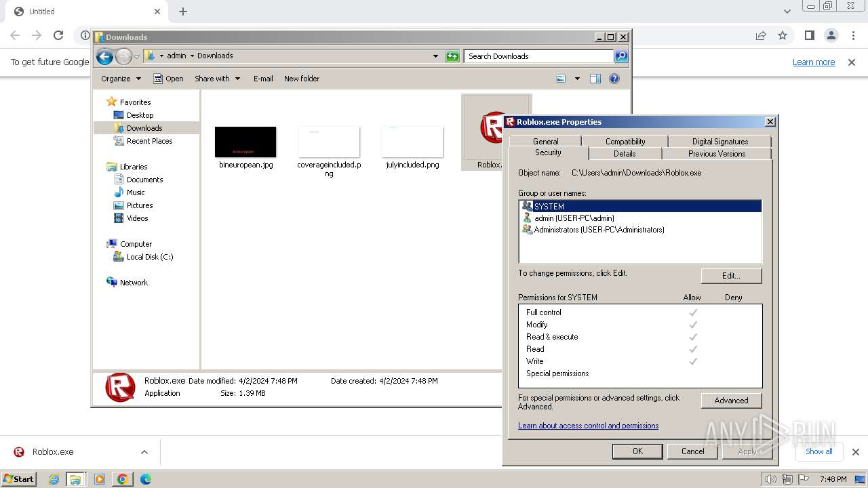Open a new Chrome tab

pos(183,12)
